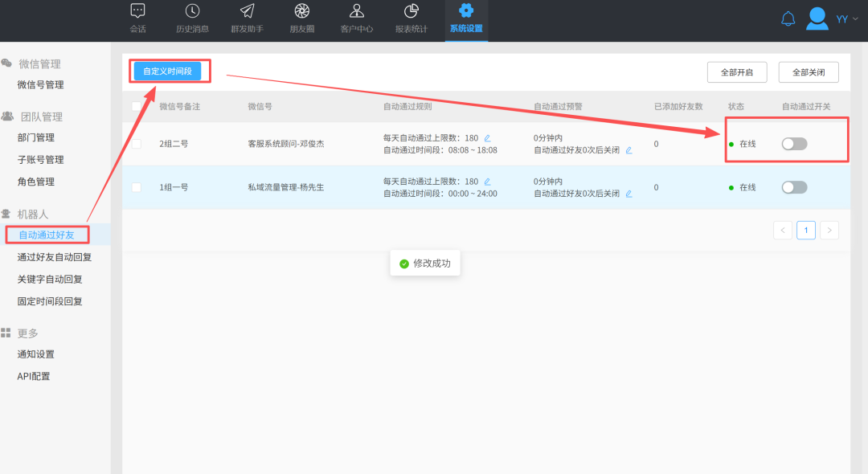The height and width of the screenshot is (474, 868).
Task: Click the 自定义时间段 button
Action: tap(168, 72)
